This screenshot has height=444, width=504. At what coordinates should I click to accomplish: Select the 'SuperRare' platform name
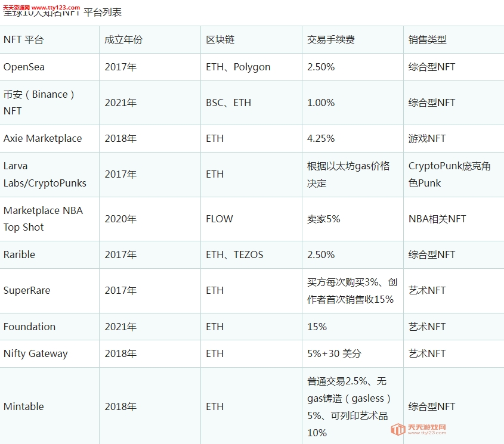(x=27, y=290)
